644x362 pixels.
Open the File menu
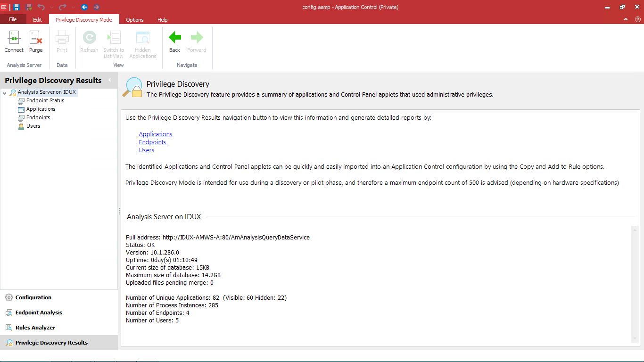(13, 19)
